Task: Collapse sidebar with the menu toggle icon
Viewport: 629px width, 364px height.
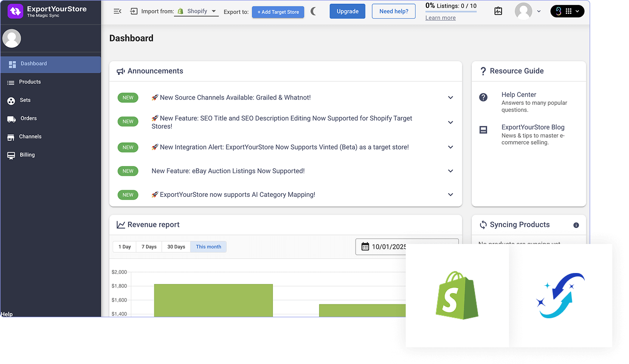Action: click(x=117, y=11)
